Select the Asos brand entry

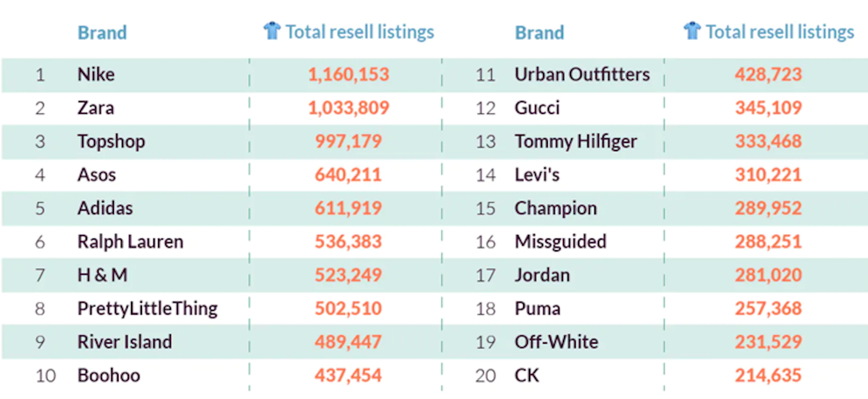pos(96,174)
